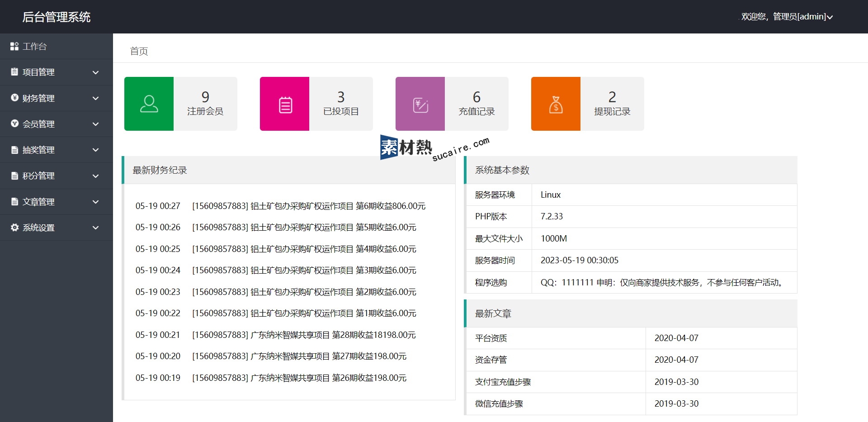Open the 支付宝充值步骤 article
The width and height of the screenshot is (868, 422).
tap(503, 382)
